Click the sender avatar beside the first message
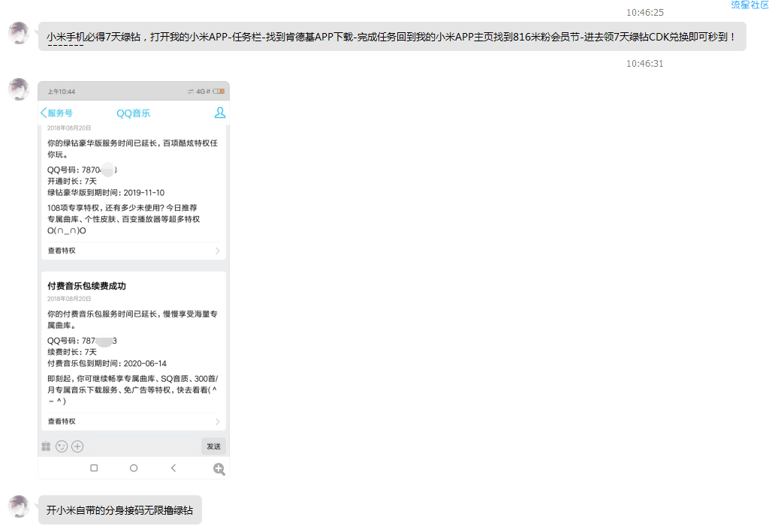The width and height of the screenshot is (769, 532). (x=19, y=33)
